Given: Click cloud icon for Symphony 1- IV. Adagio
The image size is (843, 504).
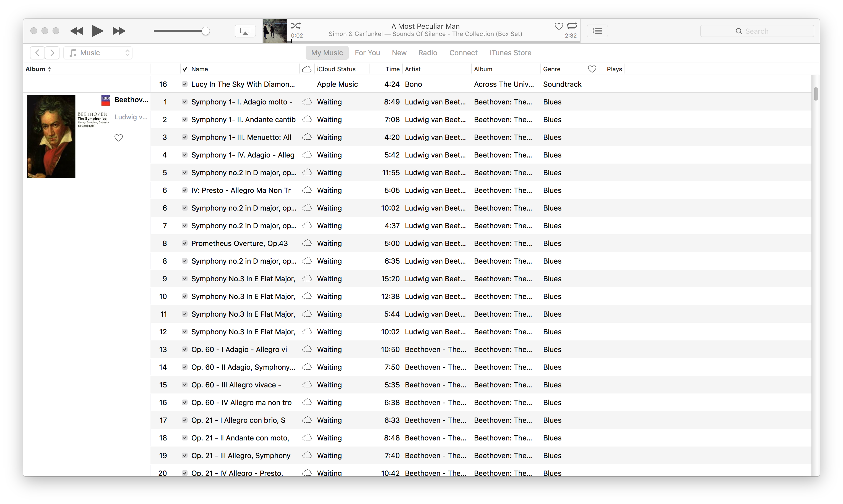Looking at the screenshot, I should 307,154.
